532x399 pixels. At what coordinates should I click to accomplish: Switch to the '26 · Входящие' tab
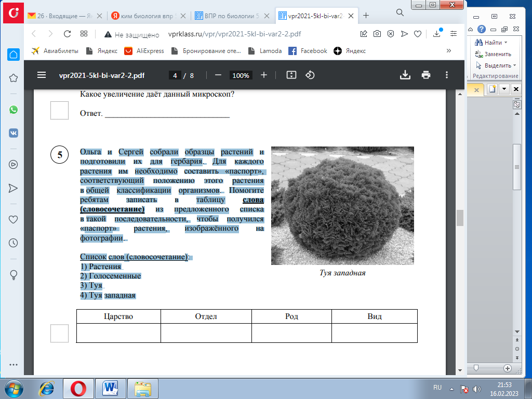click(x=65, y=16)
